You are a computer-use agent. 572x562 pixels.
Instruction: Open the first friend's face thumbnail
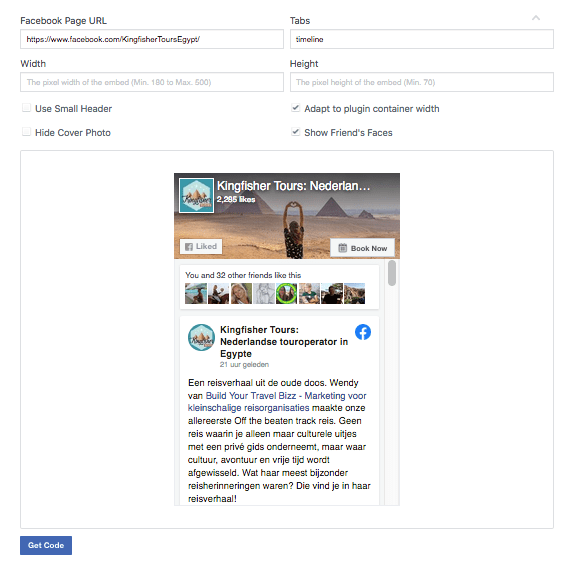pyautogui.click(x=196, y=294)
